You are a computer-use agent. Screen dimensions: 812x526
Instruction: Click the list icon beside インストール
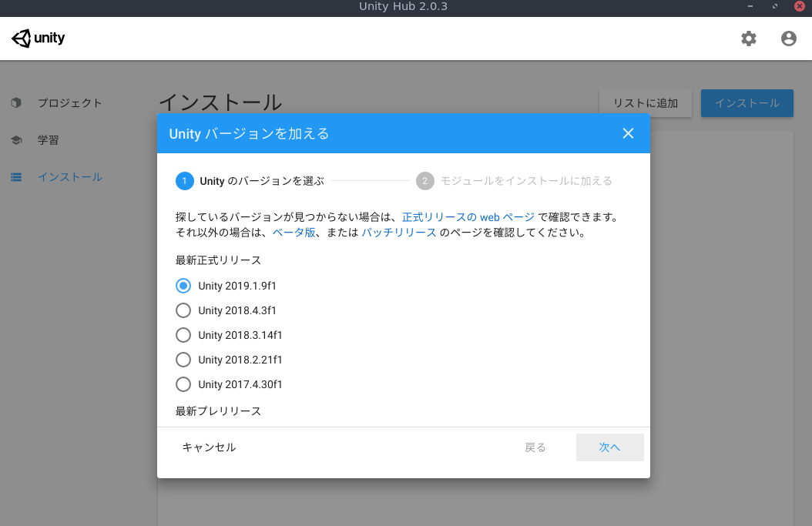[16, 177]
